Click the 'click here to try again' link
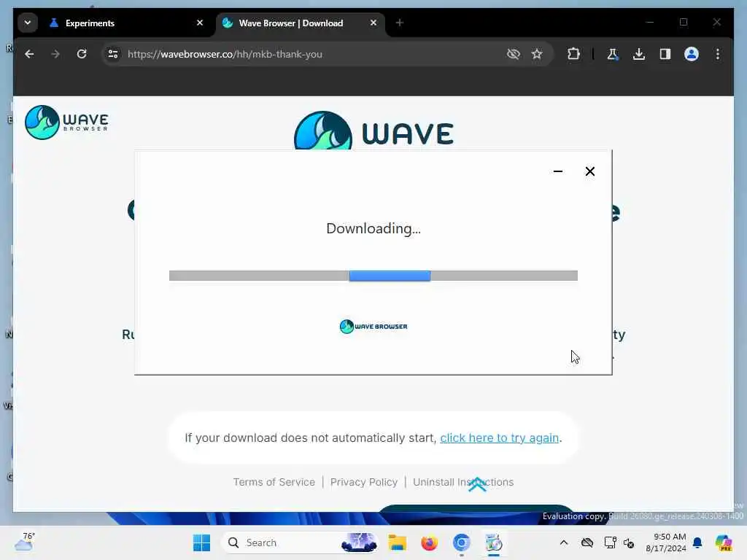Viewport: 747px width, 560px height. coord(499,437)
